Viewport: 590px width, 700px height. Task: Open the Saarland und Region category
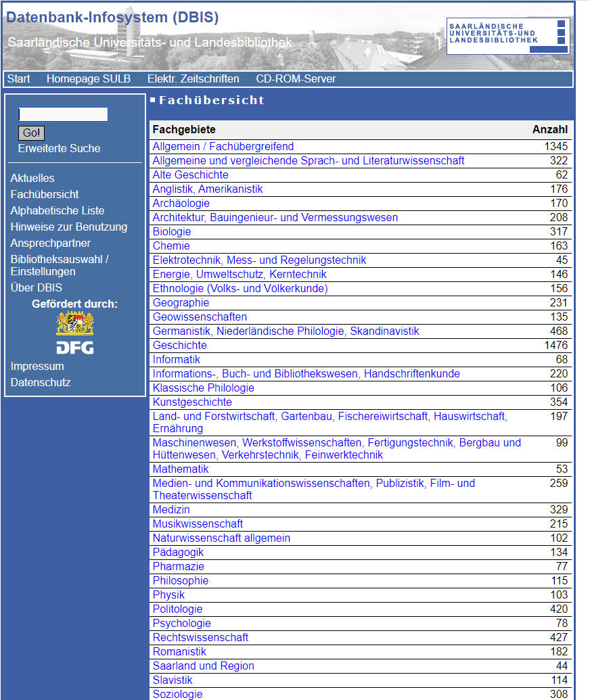pos(203,666)
